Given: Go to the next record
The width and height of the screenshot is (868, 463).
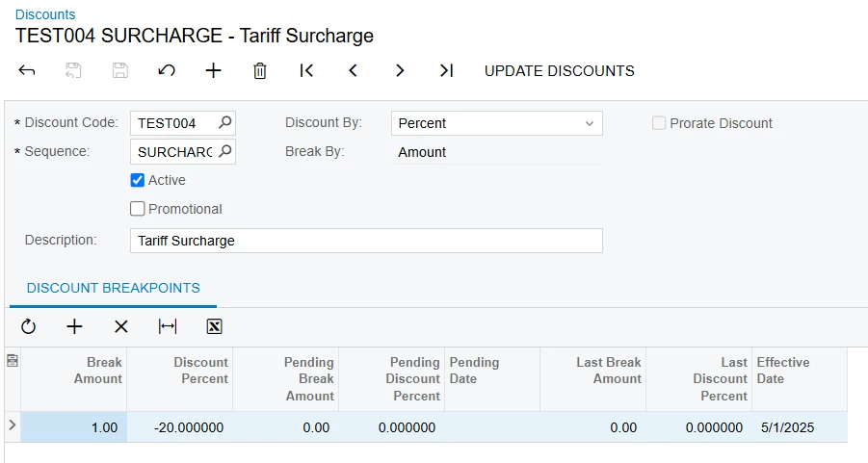Looking at the screenshot, I should pos(399,70).
